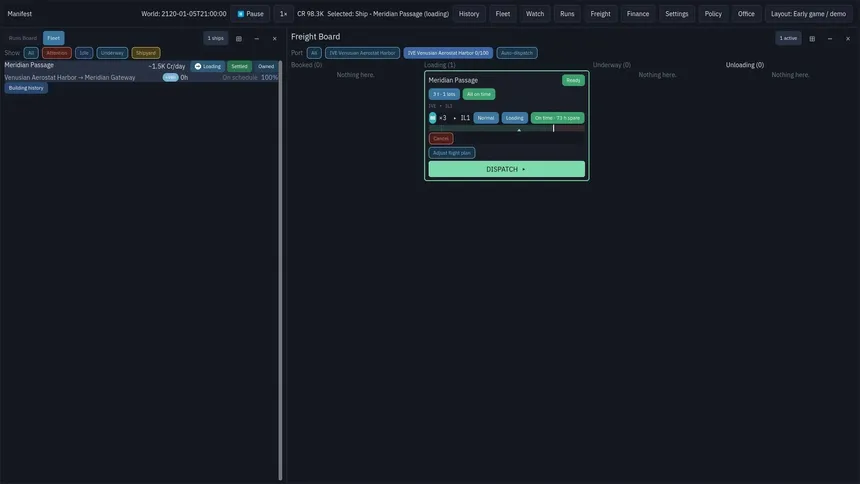This screenshot has height=484, width=860.
Task: Click the DISPATCH button
Action: pos(507,169)
